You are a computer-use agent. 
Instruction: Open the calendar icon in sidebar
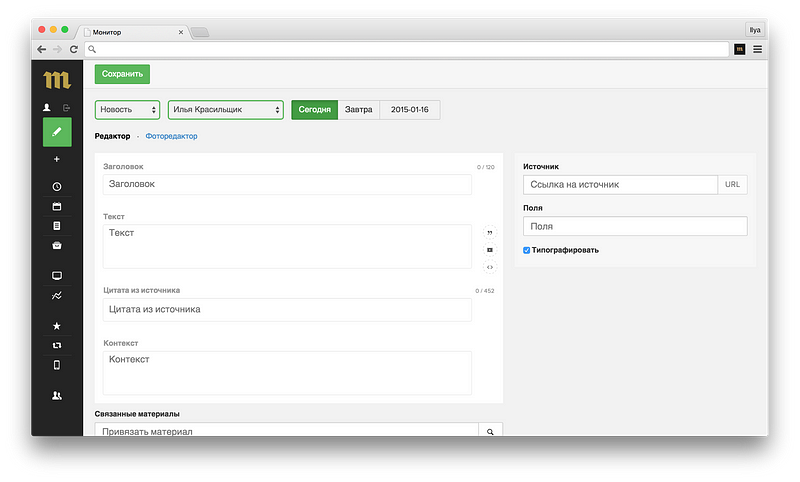(57, 206)
